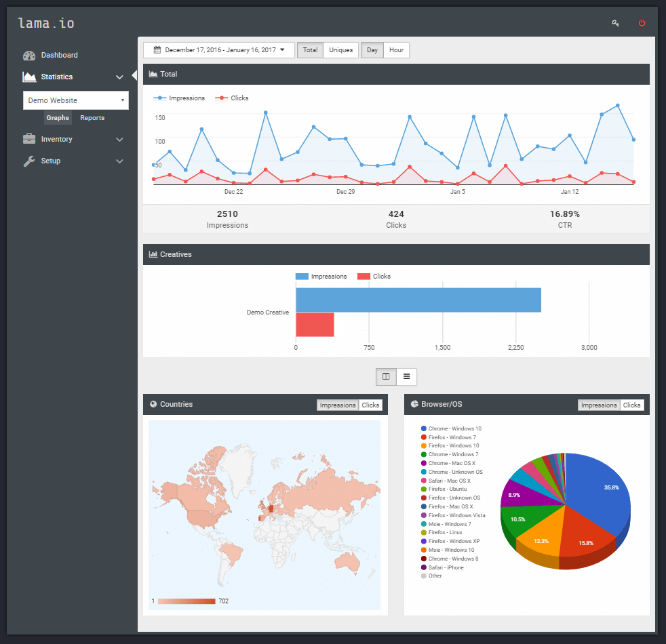Switch to list layout icon

pyautogui.click(x=406, y=376)
